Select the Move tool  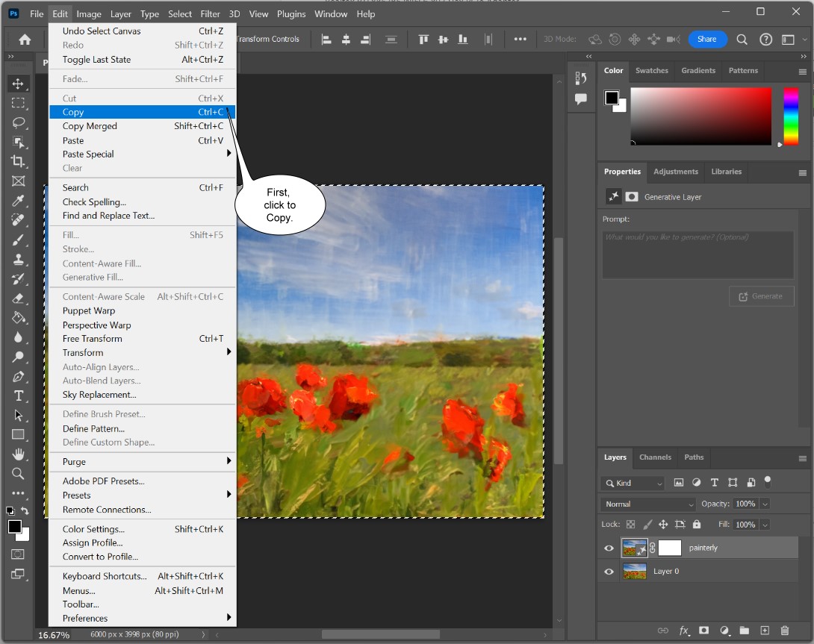click(x=19, y=84)
